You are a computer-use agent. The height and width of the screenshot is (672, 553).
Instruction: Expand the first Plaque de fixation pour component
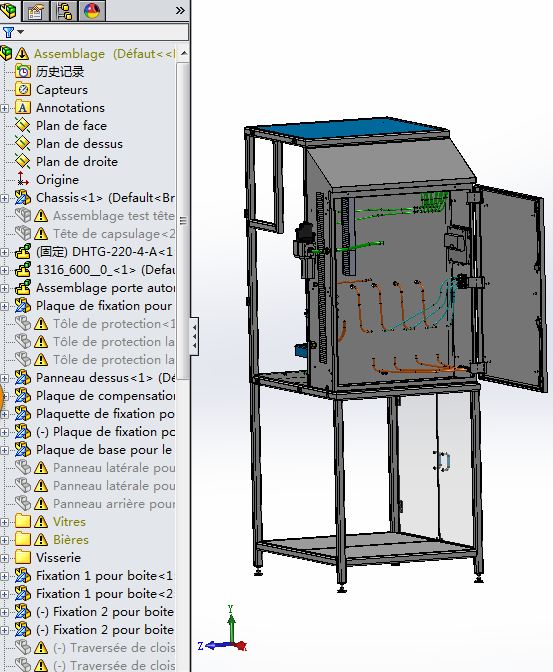click(4, 306)
